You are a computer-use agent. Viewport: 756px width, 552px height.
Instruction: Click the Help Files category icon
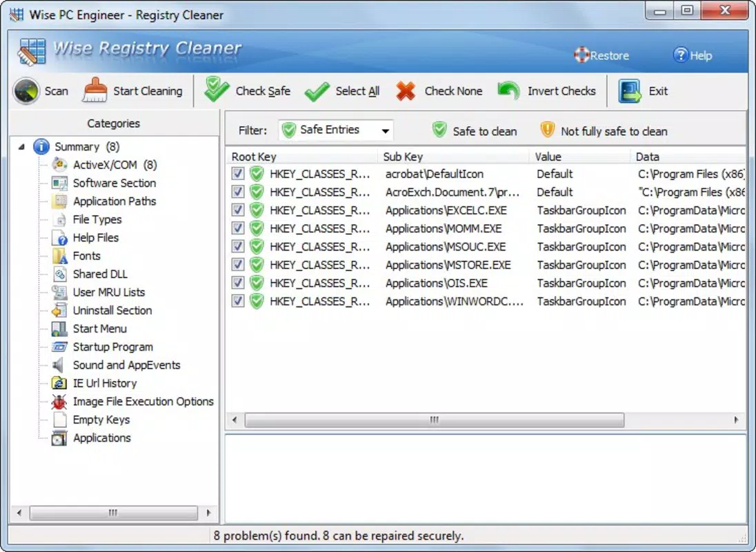(59, 237)
